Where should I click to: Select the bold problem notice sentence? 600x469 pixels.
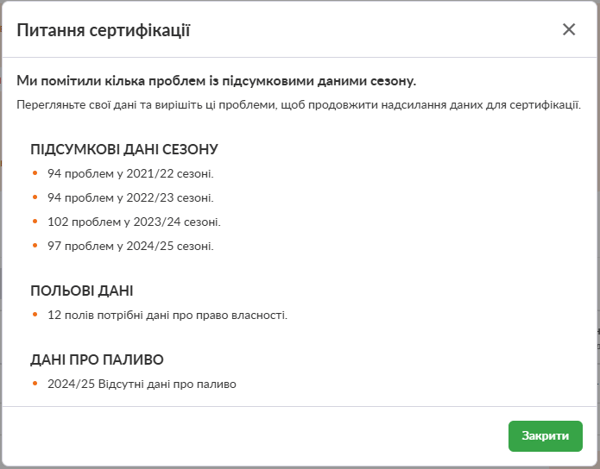tap(216, 80)
